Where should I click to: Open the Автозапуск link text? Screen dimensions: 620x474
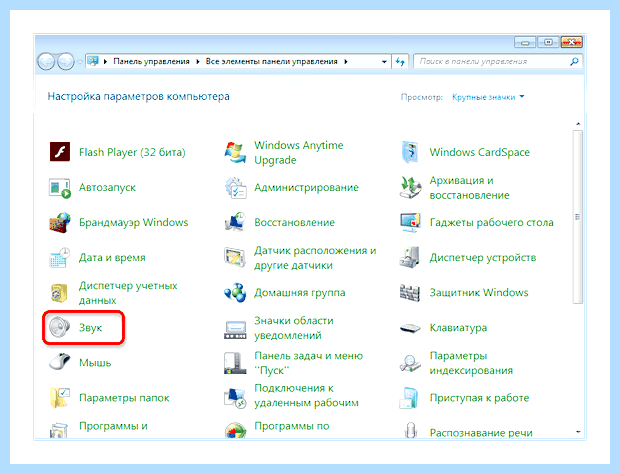[107, 187]
